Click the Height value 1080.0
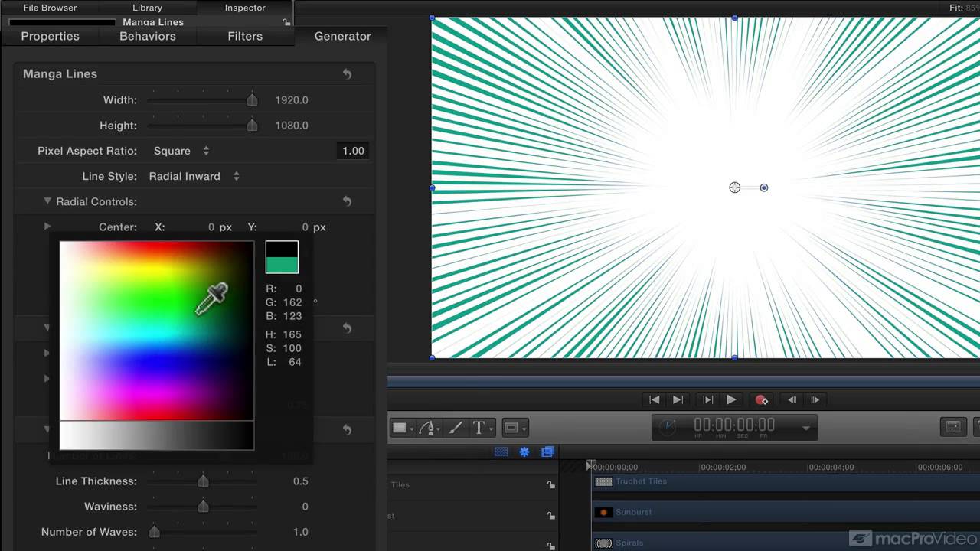The height and width of the screenshot is (551, 980). 292,126
